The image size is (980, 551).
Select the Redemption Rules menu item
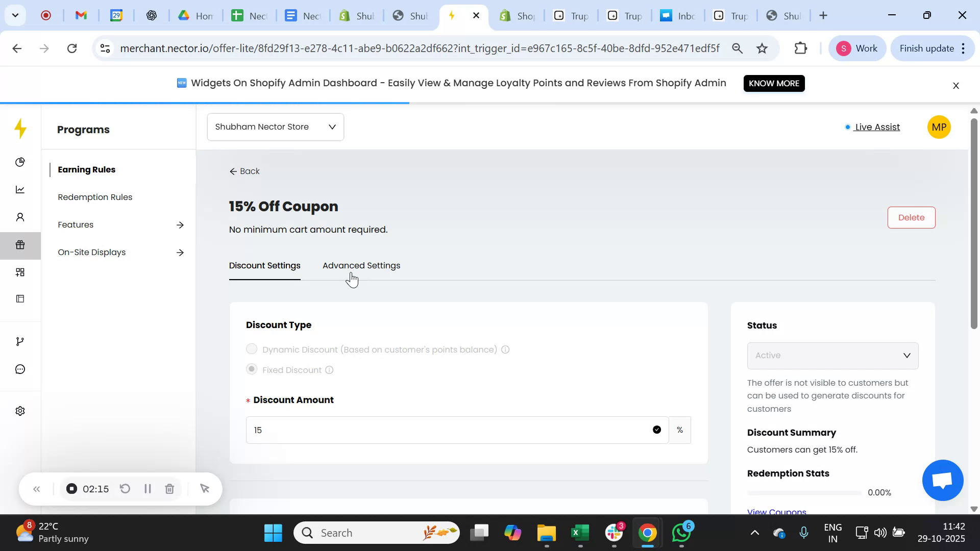tap(95, 196)
